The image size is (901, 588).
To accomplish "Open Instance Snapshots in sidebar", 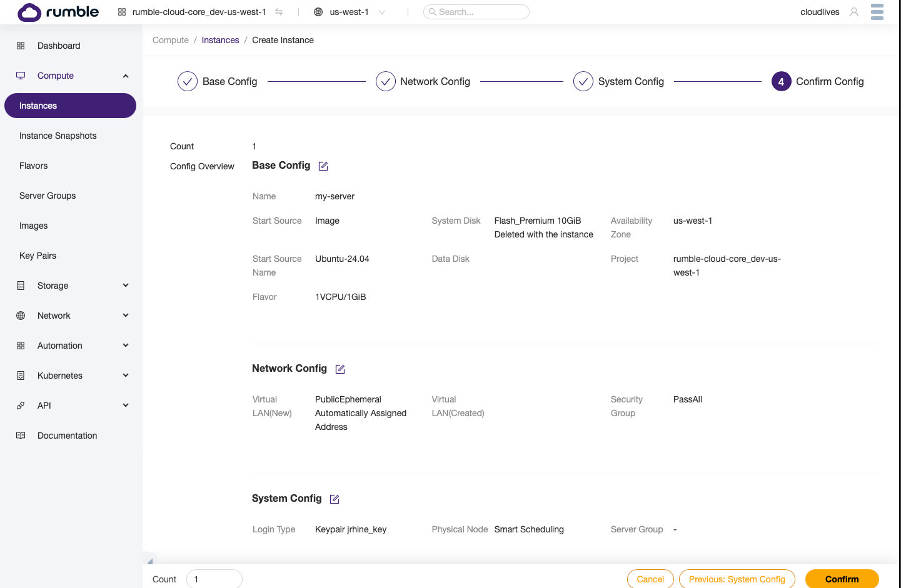I will pyautogui.click(x=58, y=136).
